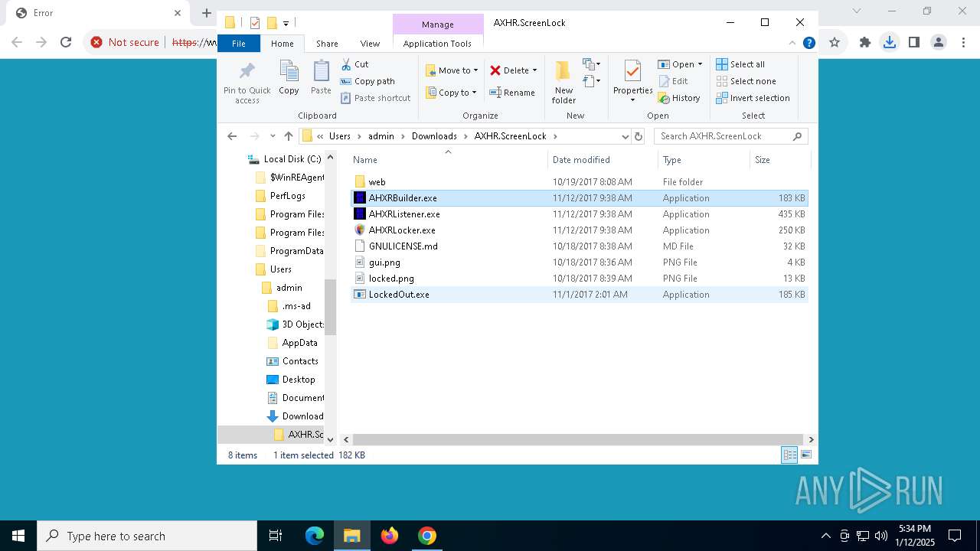Open Quick Access Toolbar customize dropdown

[x=286, y=23]
